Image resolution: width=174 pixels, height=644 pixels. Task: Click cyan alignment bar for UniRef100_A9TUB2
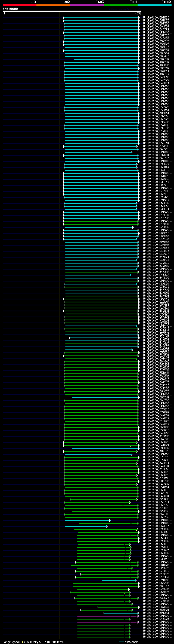[119, 580]
